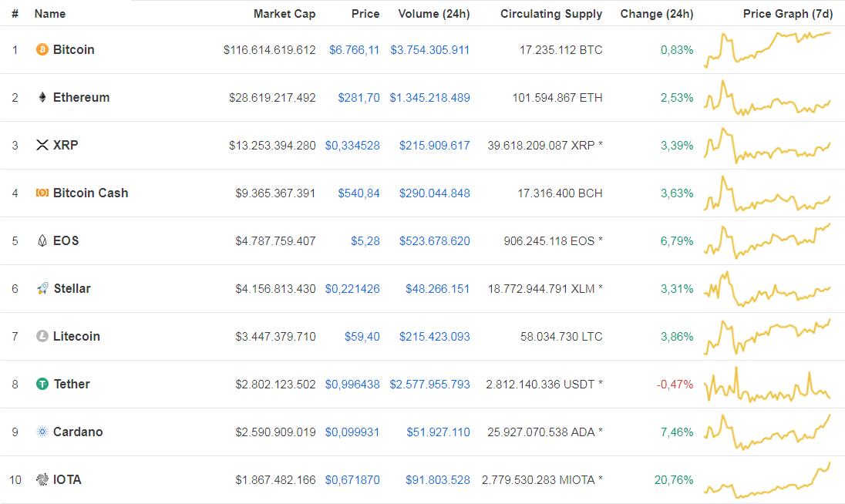Open the Cardano name link
Image resolution: width=845 pixels, height=504 pixels.
[78, 432]
